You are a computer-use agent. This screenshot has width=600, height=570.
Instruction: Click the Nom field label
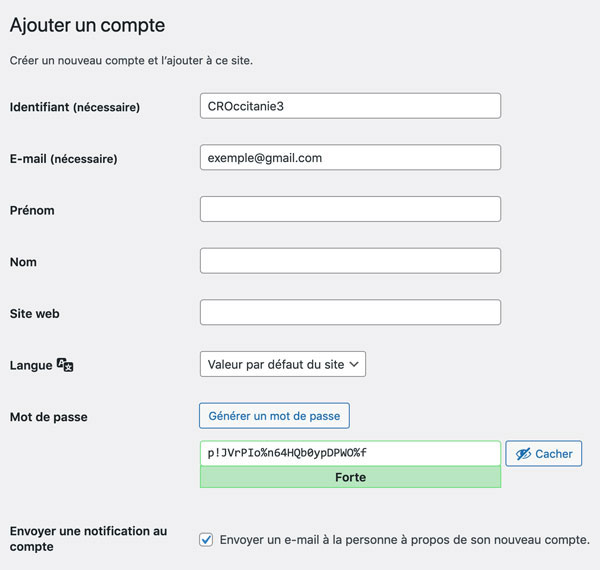pos(23,262)
